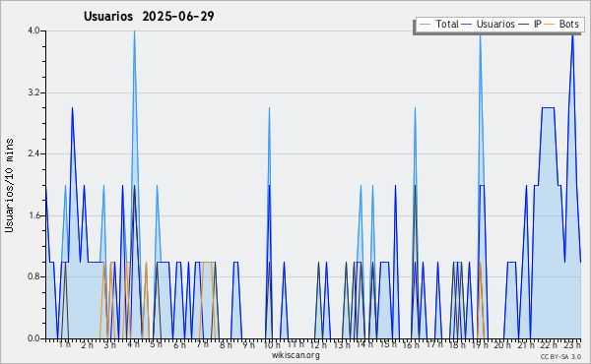The width and height of the screenshot is (591, 364).
Task: Click the '16 h' x-axis label
Action: point(411,344)
